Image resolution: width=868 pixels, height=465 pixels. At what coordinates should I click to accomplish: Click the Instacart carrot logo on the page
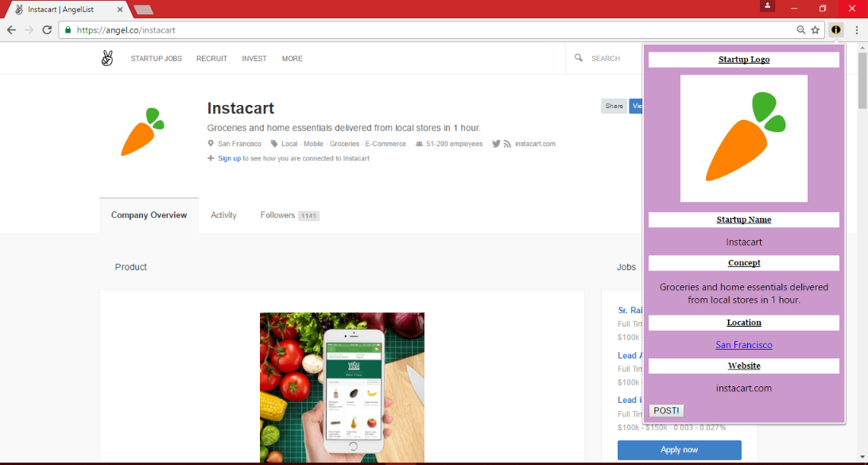[x=142, y=132]
